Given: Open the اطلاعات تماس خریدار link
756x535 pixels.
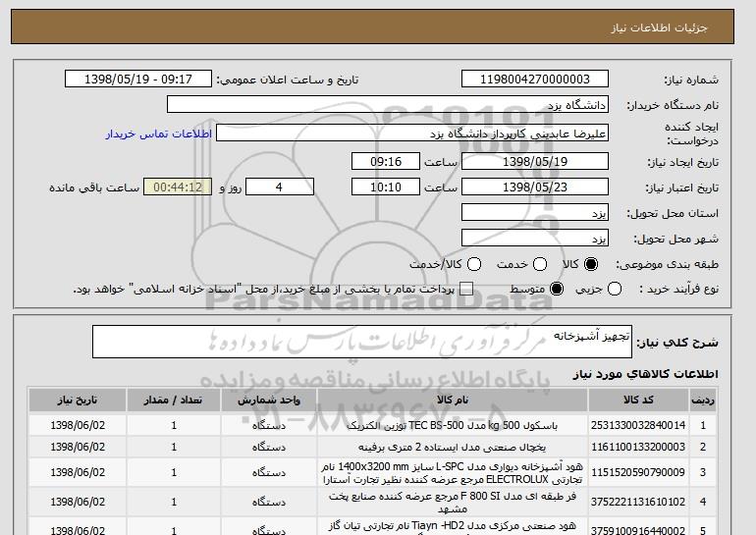Looking at the screenshot, I should (x=159, y=134).
